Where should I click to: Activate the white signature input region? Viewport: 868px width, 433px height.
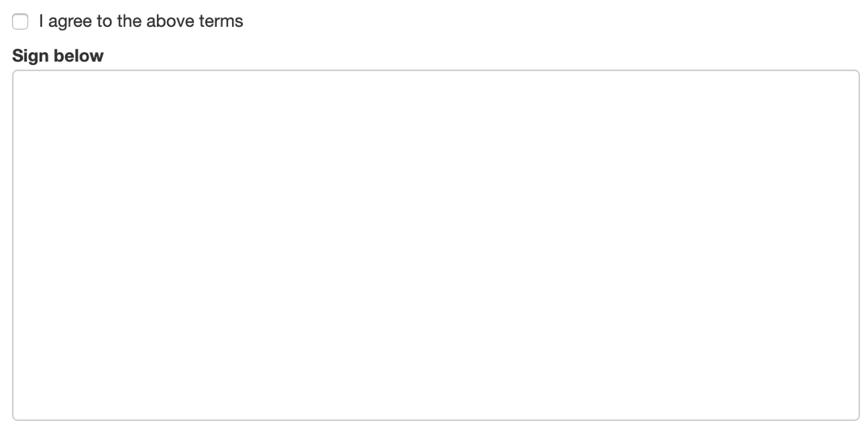pos(436,245)
